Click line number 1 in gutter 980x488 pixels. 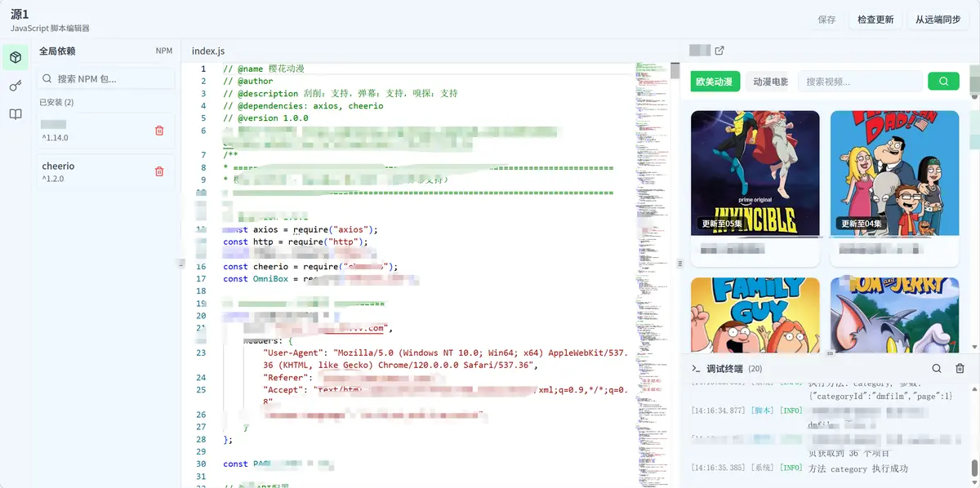[203, 69]
